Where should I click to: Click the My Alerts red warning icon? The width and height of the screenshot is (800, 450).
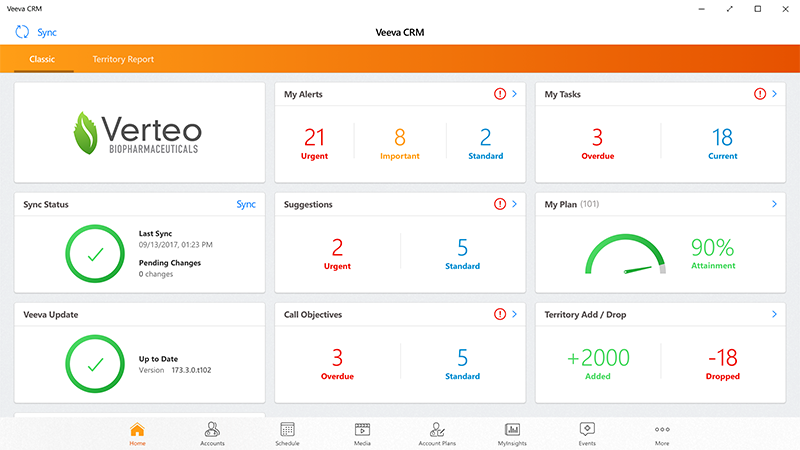500,95
